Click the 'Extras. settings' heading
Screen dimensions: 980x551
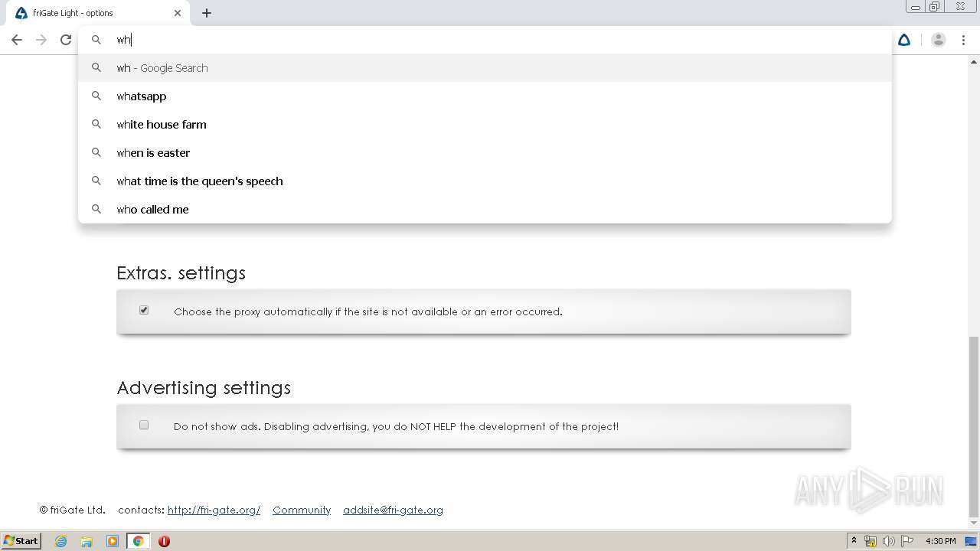(181, 273)
